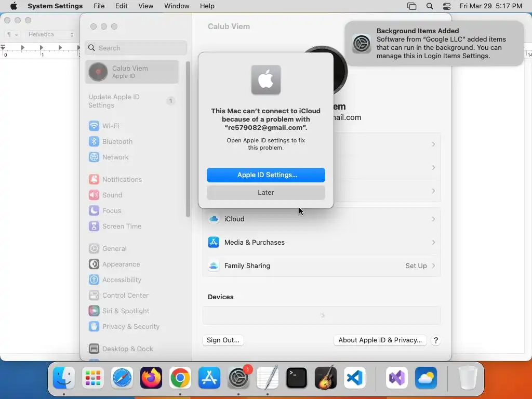The width and height of the screenshot is (532, 399).
Task: Open TextEdit from the Dock
Action: [x=268, y=378]
